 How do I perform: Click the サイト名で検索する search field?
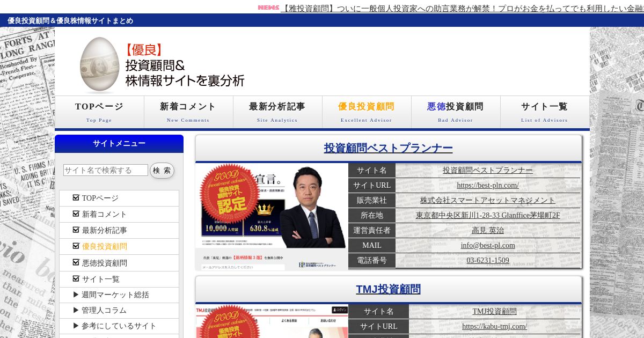106,170
